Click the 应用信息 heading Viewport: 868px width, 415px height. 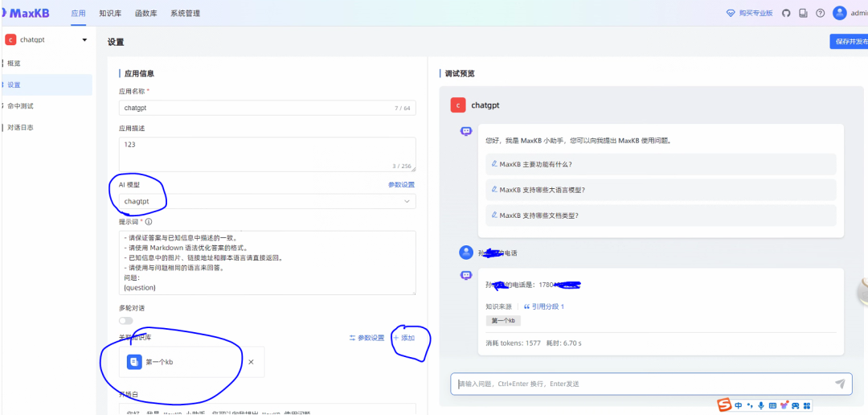click(x=139, y=73)
